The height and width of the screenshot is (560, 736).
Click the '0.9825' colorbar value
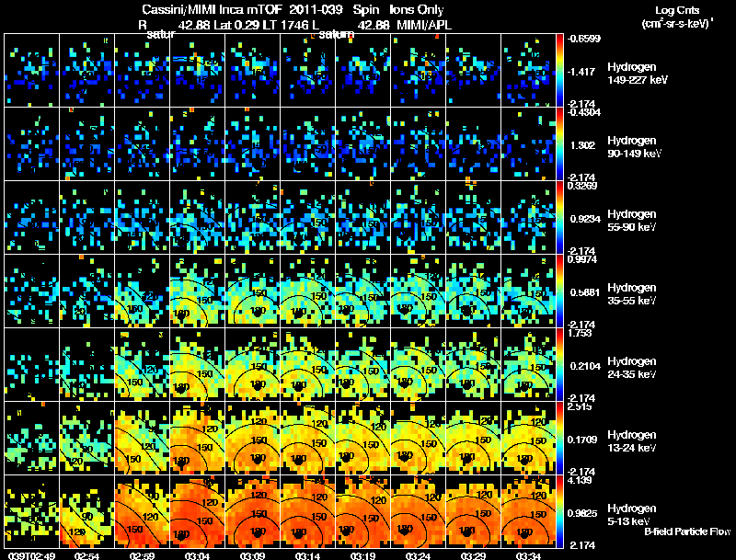[582, 514]
